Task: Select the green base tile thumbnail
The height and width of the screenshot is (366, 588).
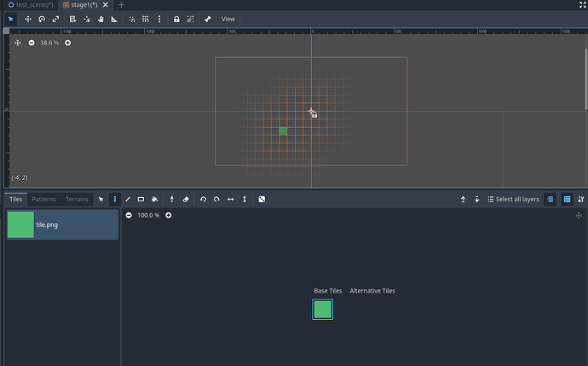Action: [322, 310]
